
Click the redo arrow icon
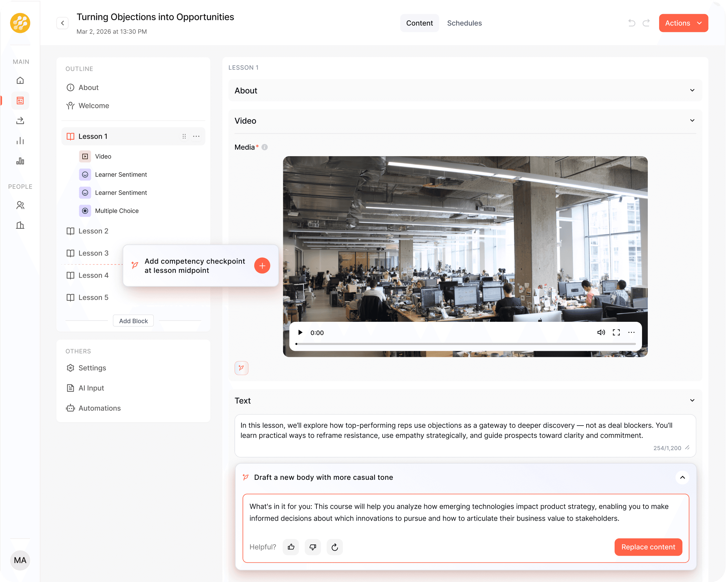[646, 23]
